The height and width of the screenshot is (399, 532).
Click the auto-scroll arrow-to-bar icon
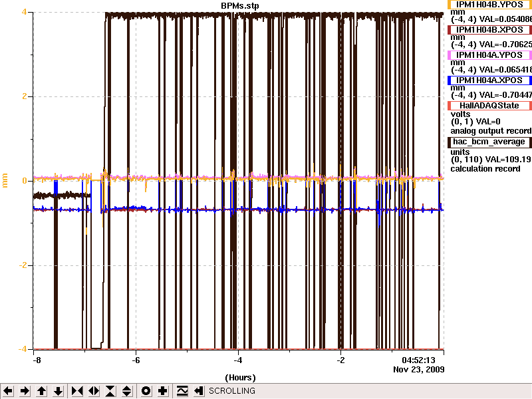point(199,391)
